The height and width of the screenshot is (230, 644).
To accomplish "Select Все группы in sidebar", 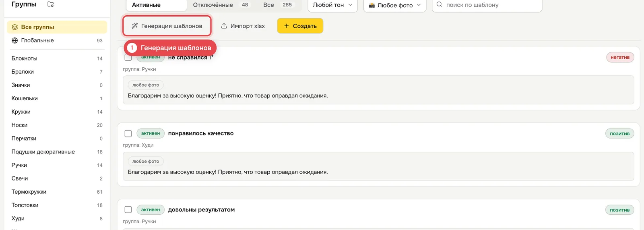I will coord(57,27).
